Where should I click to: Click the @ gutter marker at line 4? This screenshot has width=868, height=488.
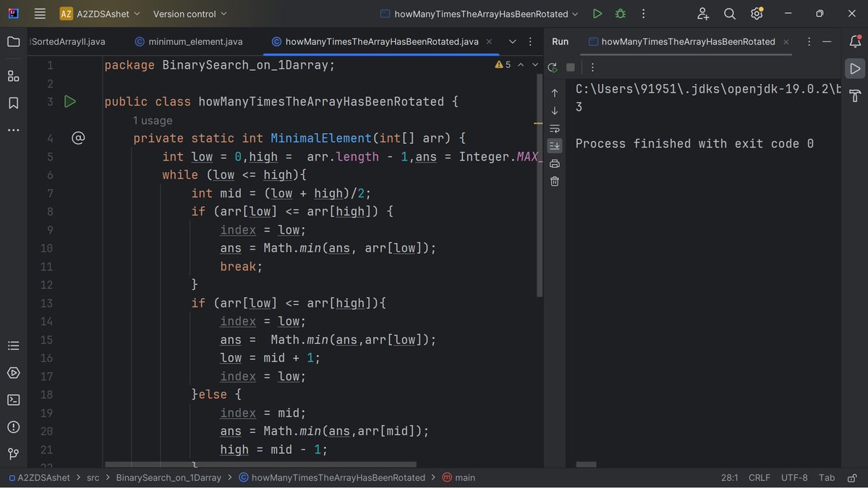pos(78,137)
